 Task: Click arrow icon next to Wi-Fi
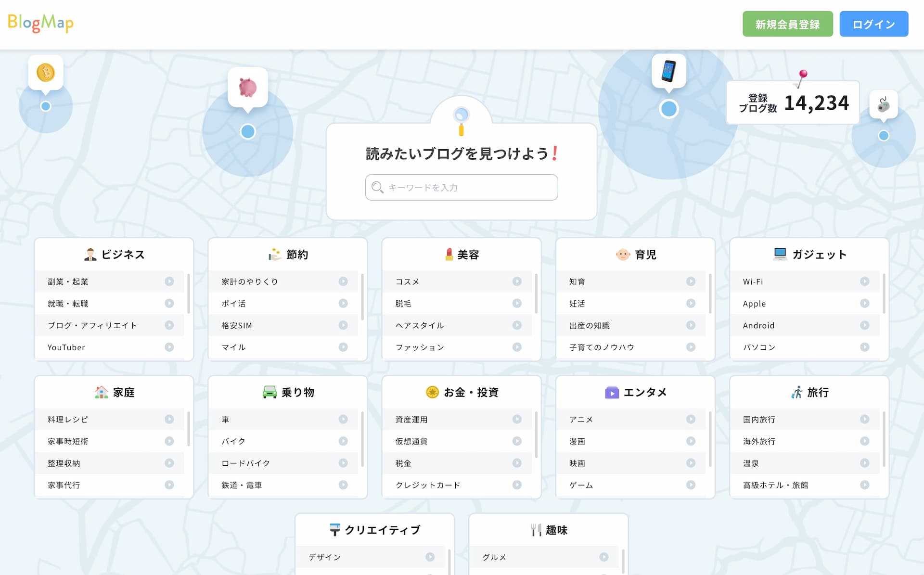coord(864,281)
